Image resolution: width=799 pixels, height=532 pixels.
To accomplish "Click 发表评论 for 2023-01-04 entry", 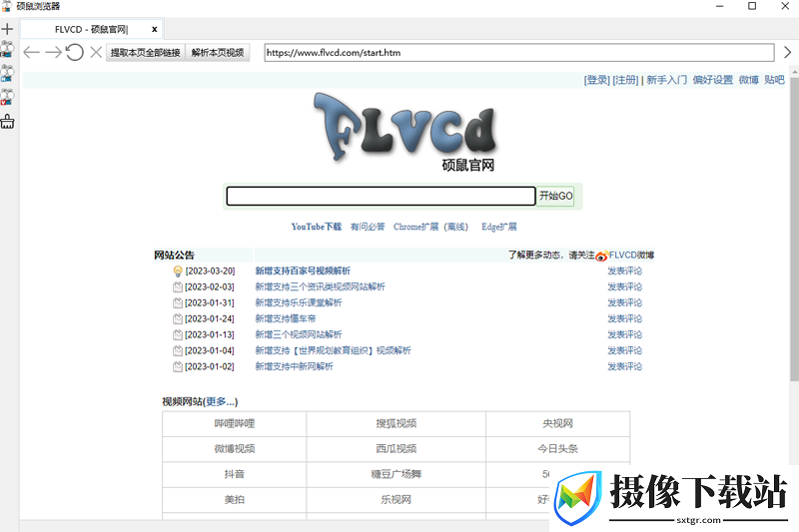I will click(625, 350).
